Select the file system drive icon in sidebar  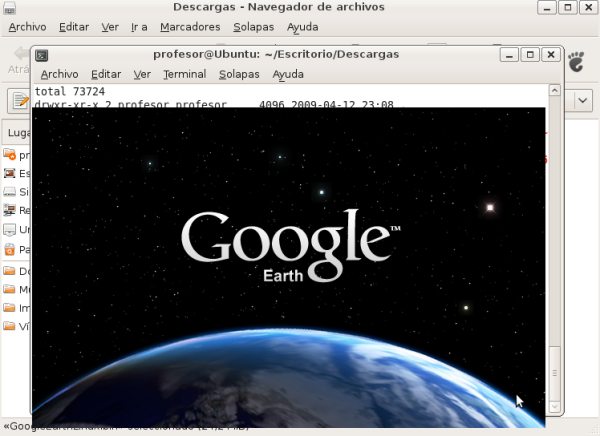pos(10,192)
